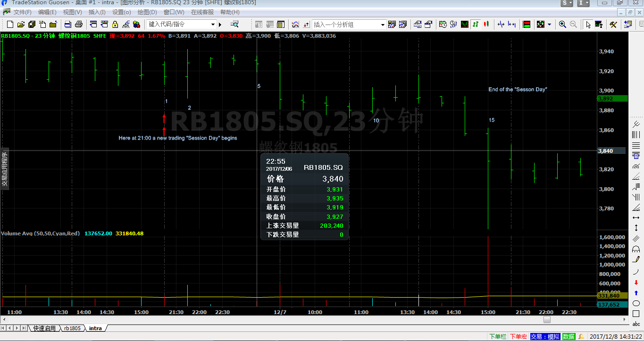
Task: Open the 设置(o) menu
Action: (122, 12)
